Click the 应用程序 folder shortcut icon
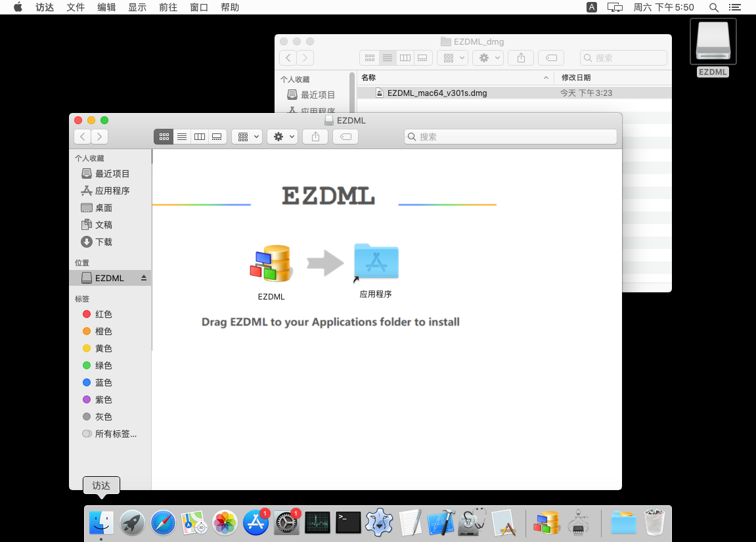This screenshot has height=542, width=756. [376, 261]
